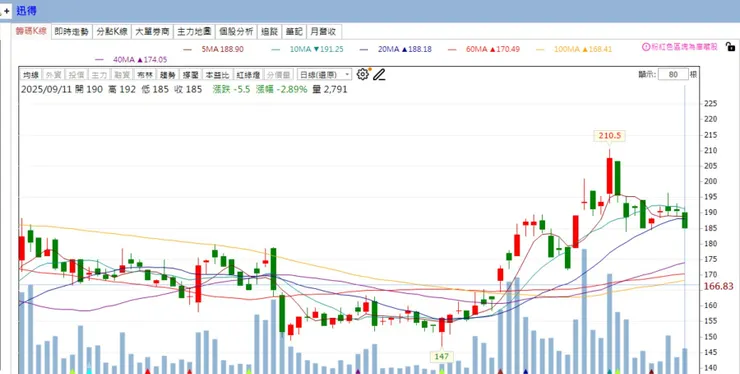
Task: Open the 月營收 tab
Action: click(324, 32)
